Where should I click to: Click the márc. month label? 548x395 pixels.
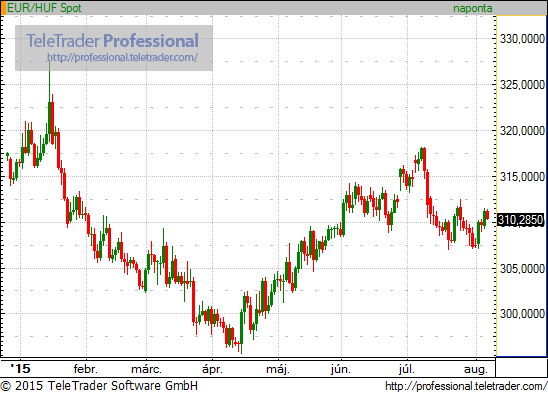(x=146, y=369)
